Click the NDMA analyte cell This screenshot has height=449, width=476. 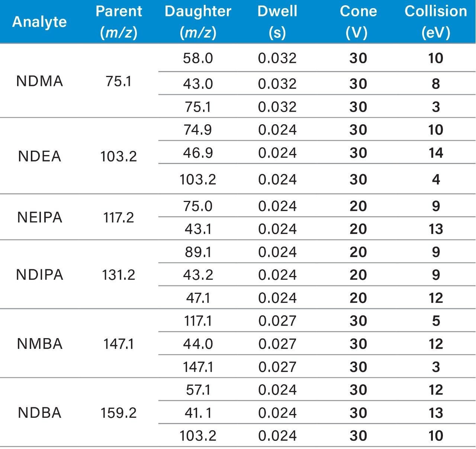(x=39, y=81)
